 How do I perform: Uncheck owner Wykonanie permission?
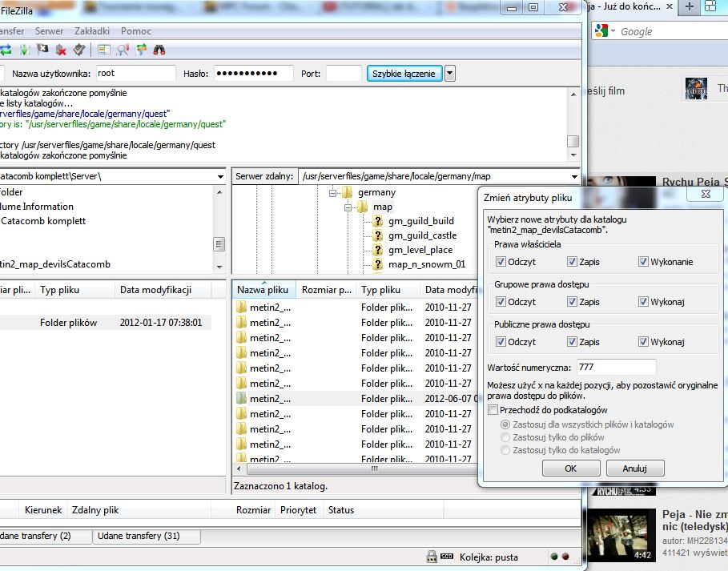[x=643, y=261]
